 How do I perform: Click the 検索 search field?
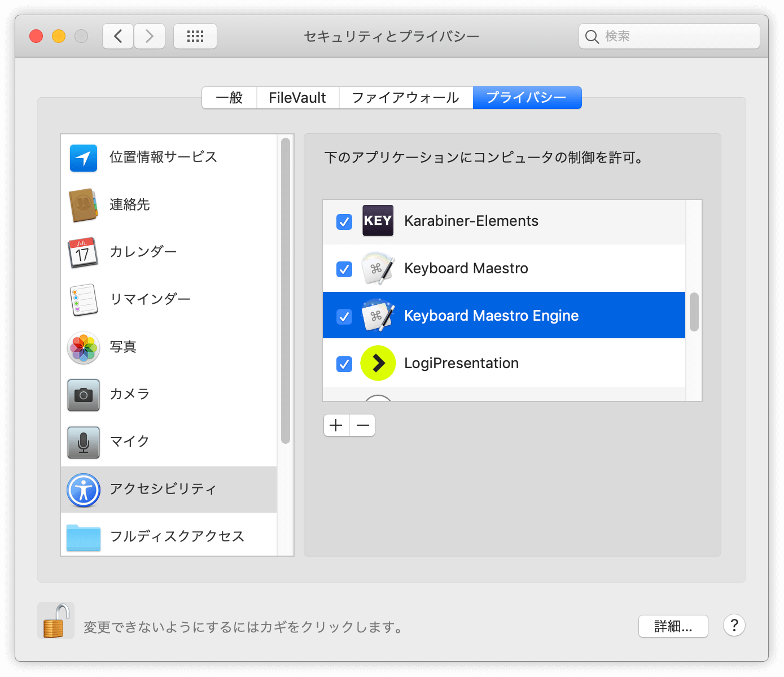coord(669,36)
